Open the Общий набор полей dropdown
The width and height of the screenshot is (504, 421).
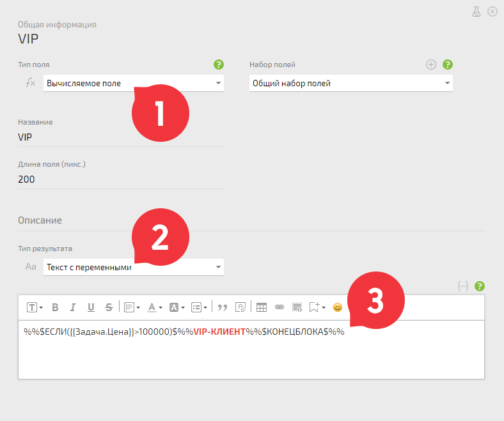[x=351, y=83]
